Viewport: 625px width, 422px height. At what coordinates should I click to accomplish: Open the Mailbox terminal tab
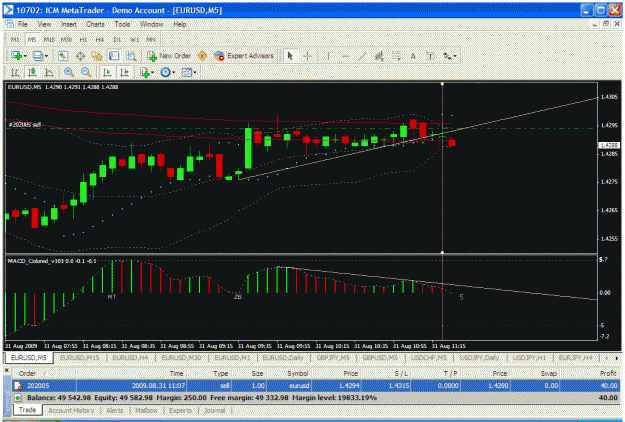coord(146,410)
